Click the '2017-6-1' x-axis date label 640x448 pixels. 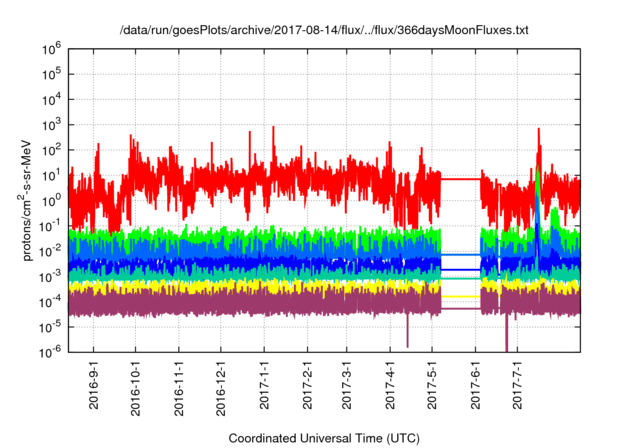coord(475,384)
